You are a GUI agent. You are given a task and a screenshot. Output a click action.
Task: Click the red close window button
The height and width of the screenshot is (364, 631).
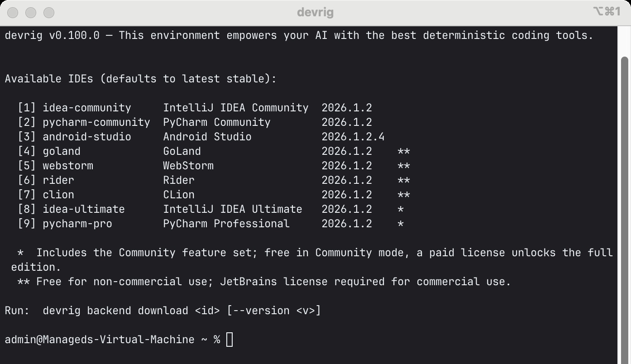13,12
